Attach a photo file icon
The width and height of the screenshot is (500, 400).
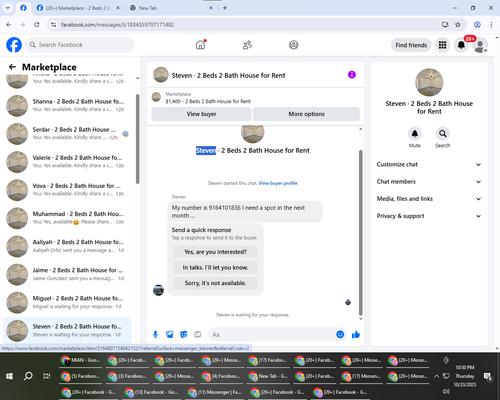170,334
